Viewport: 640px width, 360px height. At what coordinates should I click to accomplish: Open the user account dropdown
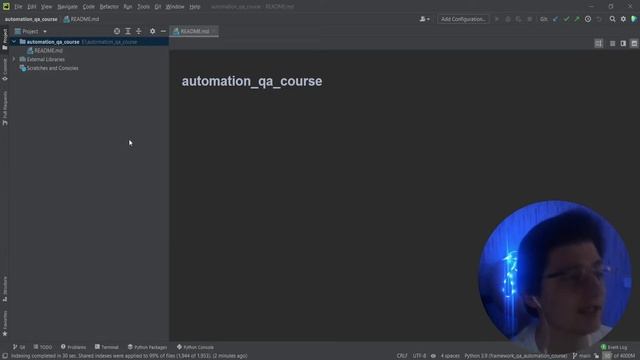pos(424,19)
